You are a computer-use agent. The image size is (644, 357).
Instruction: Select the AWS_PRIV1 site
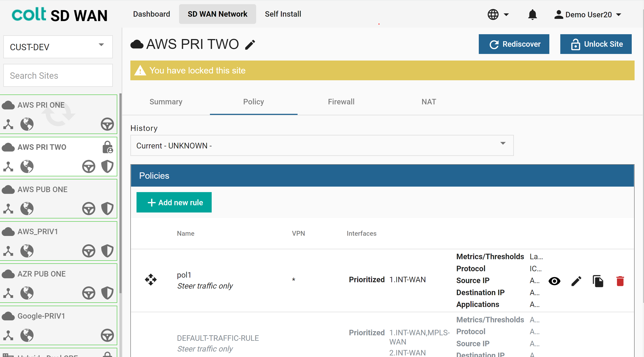click(x=59, y=241)
